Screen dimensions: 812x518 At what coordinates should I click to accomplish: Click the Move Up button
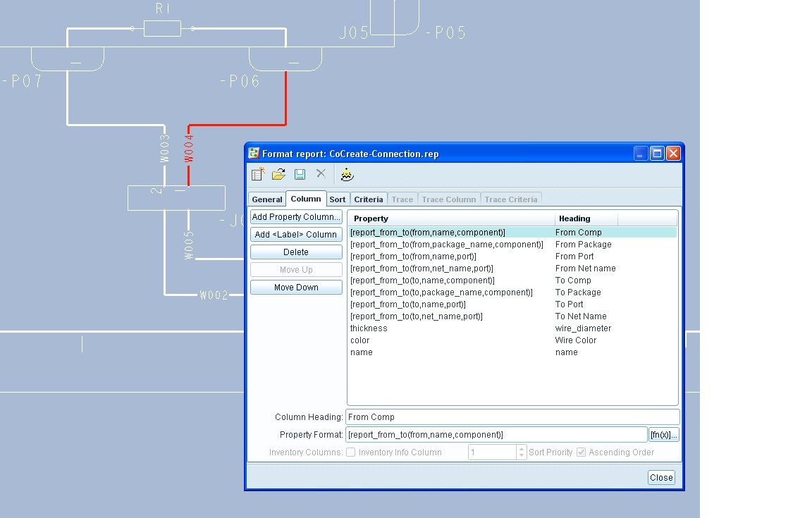click(296, 270)
